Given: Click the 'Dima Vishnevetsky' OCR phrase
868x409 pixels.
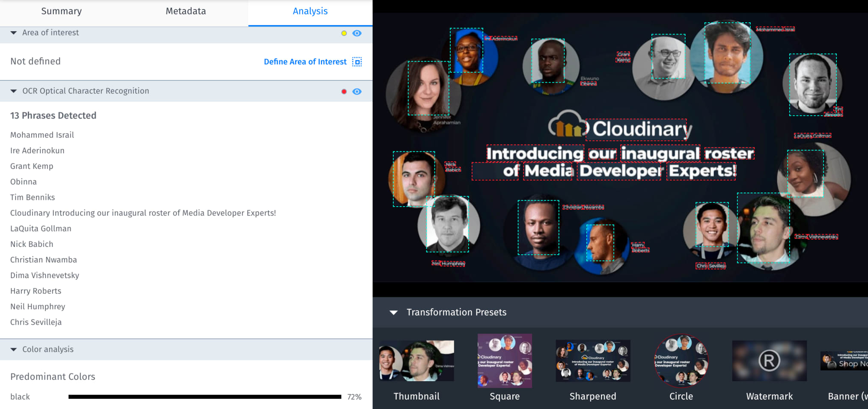Looking at the screenshot, I should pyautogui.click(x=45, y=276).
